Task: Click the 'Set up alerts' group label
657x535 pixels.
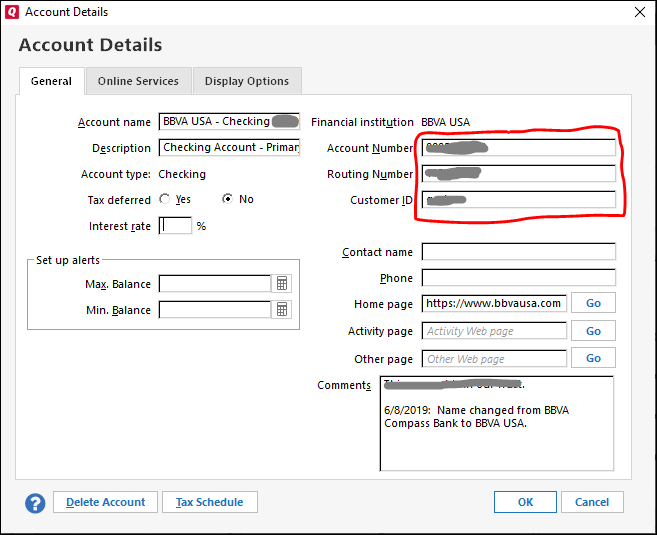Action: [68, 260]
